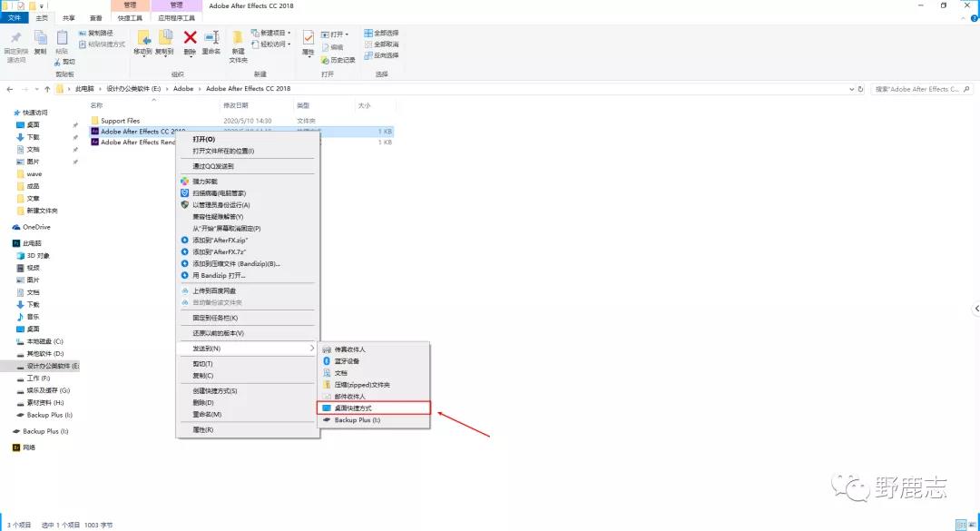Select 压缩(zipped)文件夹 in Send to submenu
The height and width of the screenshot is (531, 980).
[362, 385]
